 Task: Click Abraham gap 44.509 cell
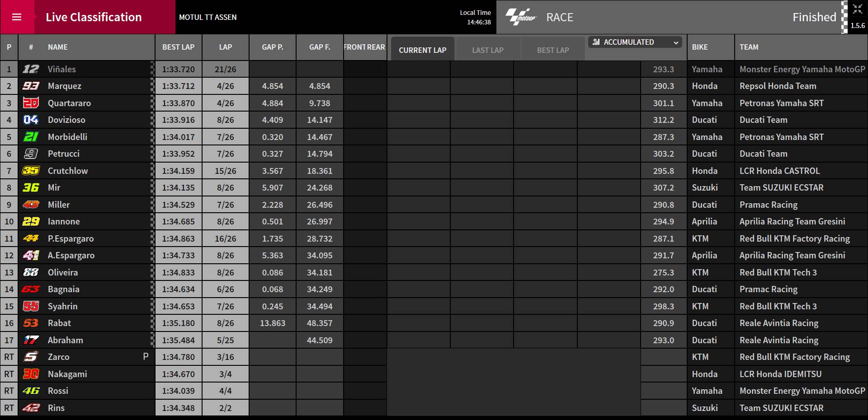[x=320, y=340]
